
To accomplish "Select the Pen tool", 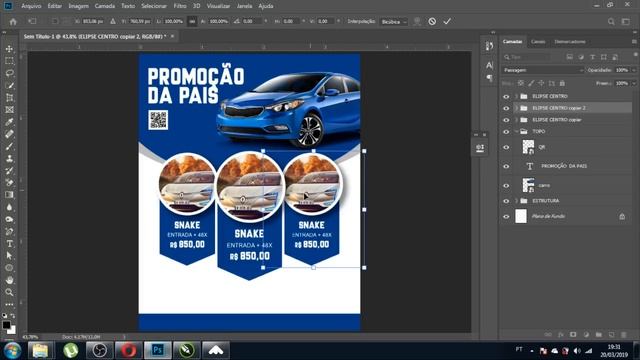I will pyautogui.click(x=9, y=231).
